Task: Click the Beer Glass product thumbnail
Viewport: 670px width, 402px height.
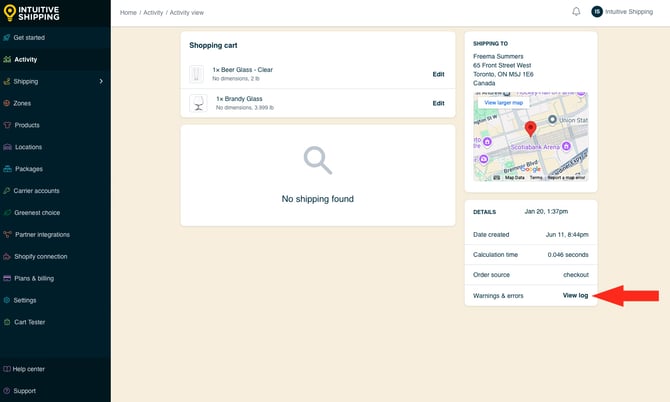Action: [x=197, y=74]
